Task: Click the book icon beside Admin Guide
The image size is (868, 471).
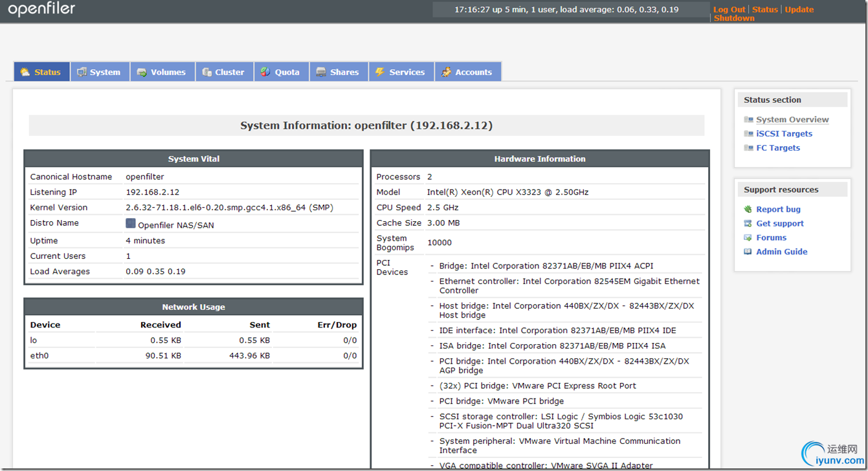Action: [748, 252]
